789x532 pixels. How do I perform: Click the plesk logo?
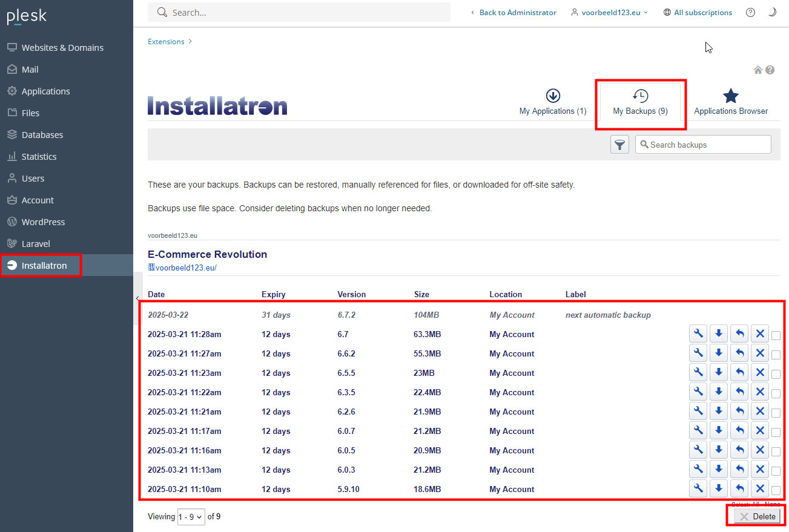point(27,16)
